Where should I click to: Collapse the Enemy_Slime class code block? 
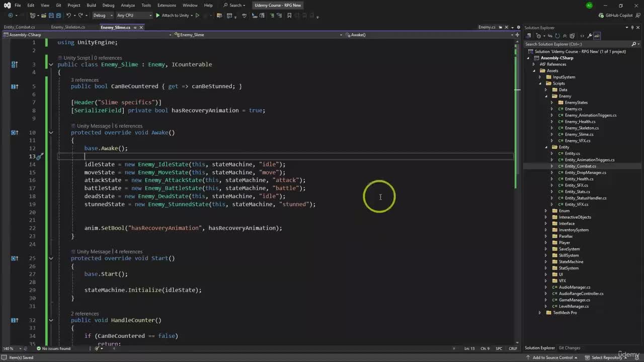click(51, 64)
